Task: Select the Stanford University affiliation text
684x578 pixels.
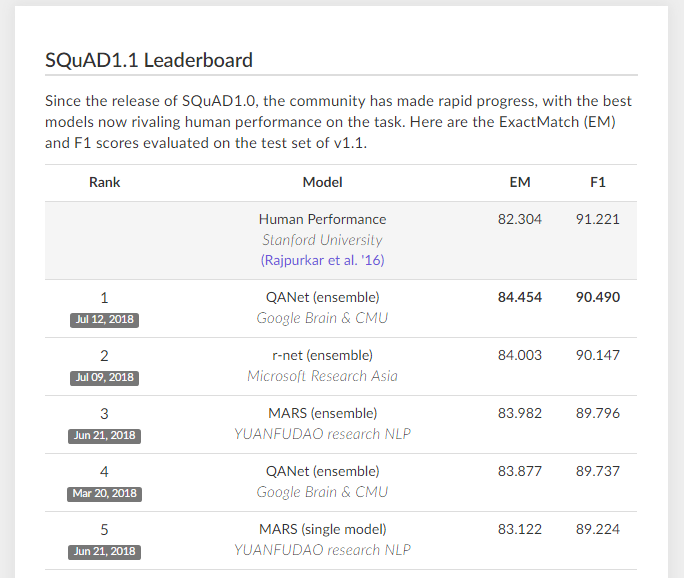Action: pos(322,240)
